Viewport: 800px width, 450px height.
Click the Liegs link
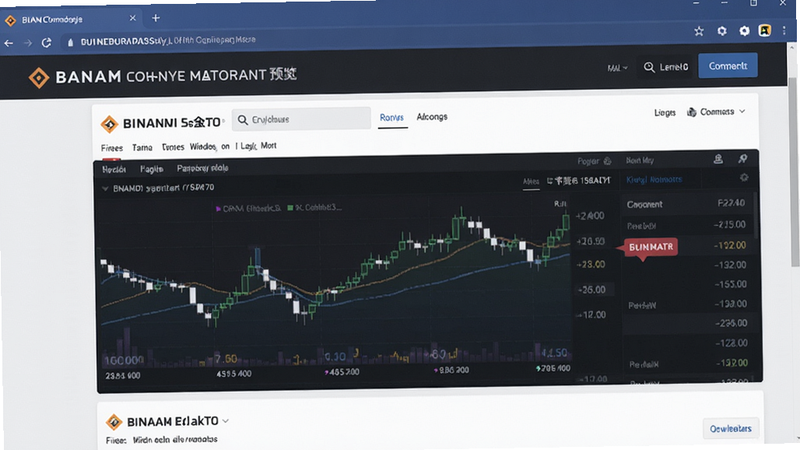click(665, 112)
